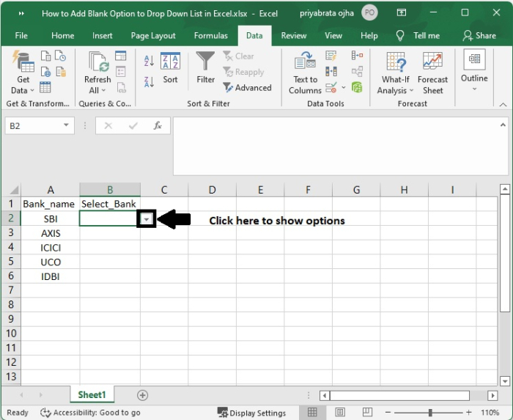The image size is (513, 420).
Task: Click Manage Data Model green icon
Action: pyautogui.click(x=357, y=87)
